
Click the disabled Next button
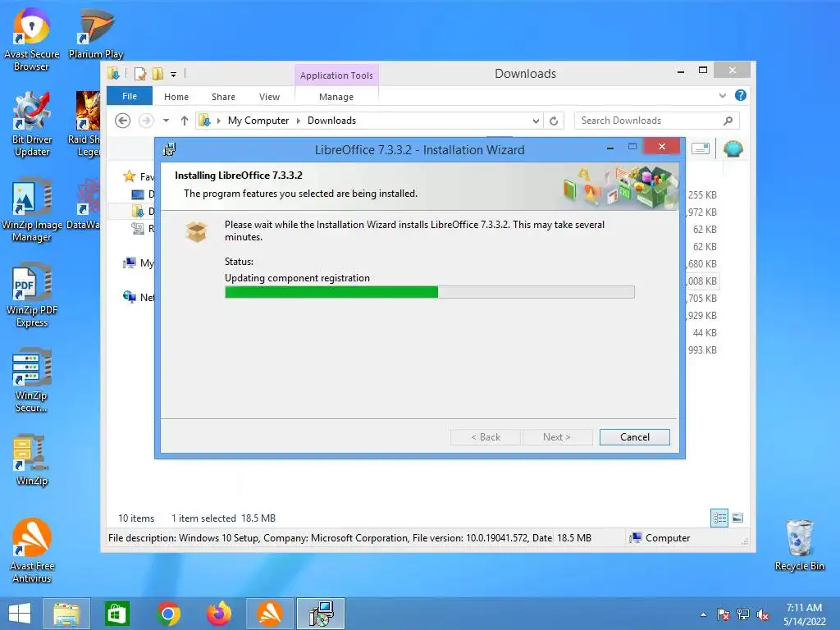click(x=557, y=437)
